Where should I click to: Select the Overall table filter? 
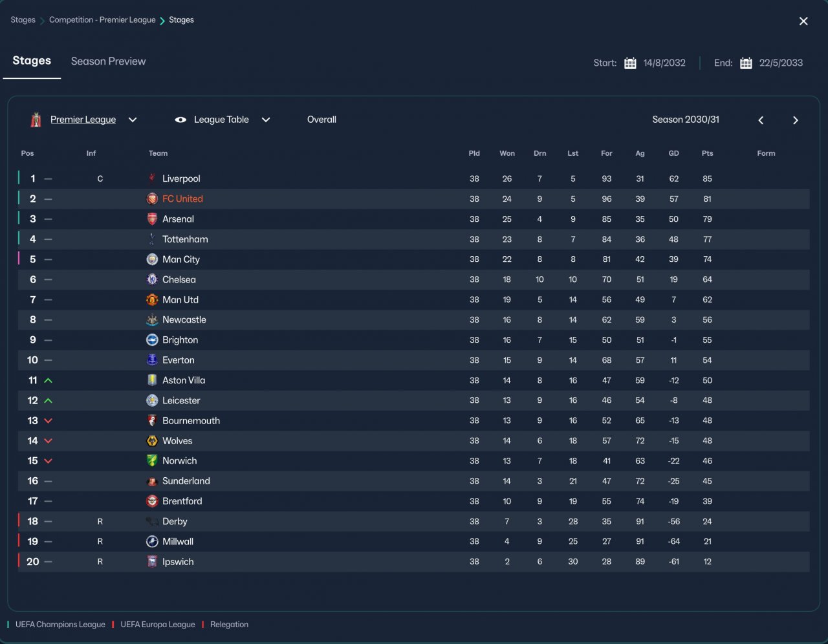(x=321, y=120)
